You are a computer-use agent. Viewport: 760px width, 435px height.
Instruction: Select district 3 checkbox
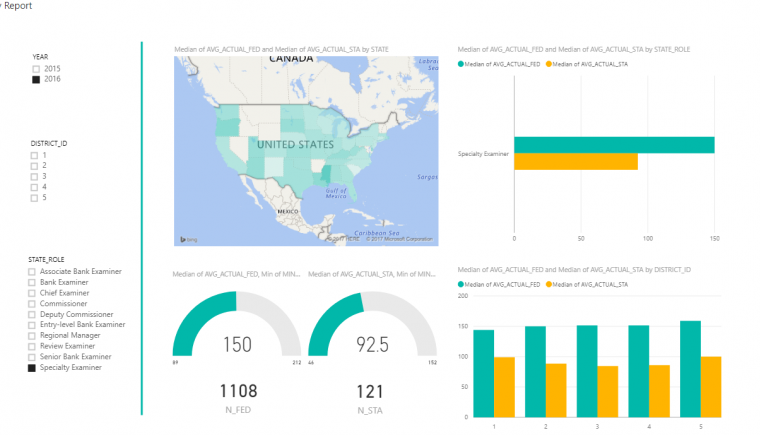click(34, 177)
